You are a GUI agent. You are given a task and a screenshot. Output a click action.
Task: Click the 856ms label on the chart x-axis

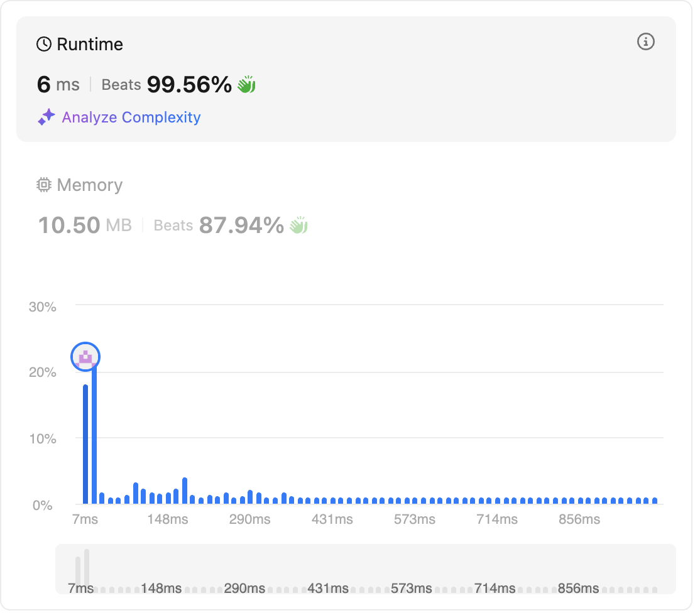point(579,519)
